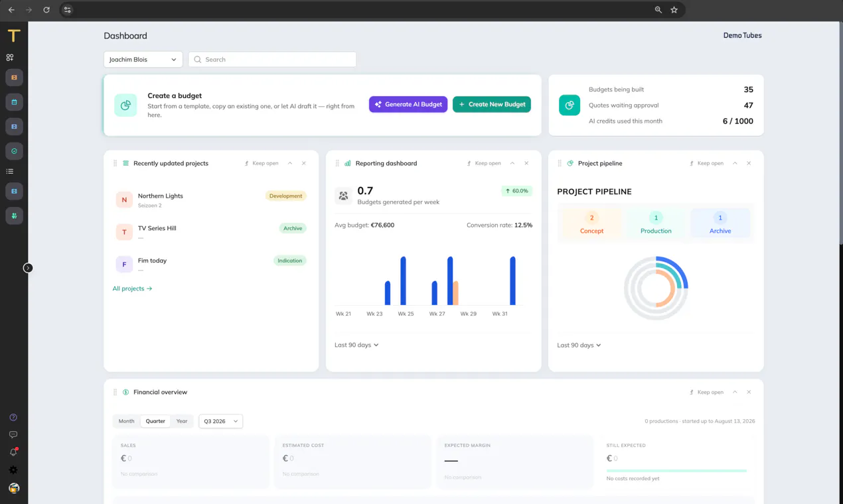Switch Financial overview to Year

point(182,421)
